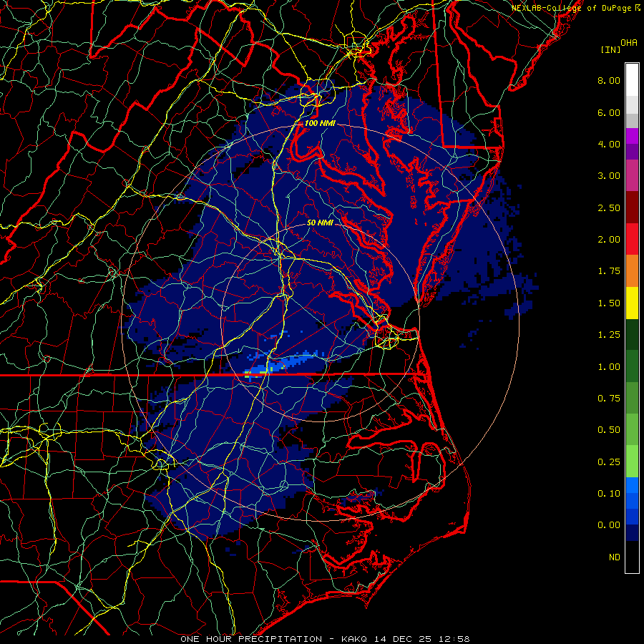Click the ND legend label

[x=615, y=557]
